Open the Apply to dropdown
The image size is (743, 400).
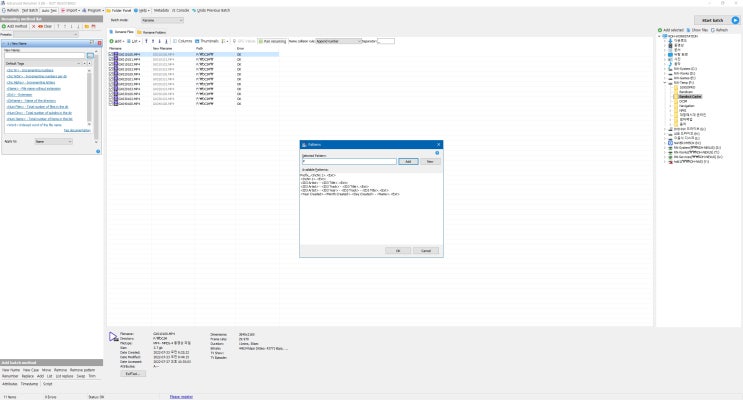tap(54, 141)
